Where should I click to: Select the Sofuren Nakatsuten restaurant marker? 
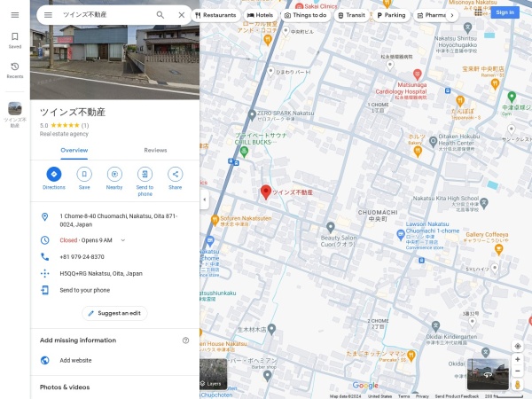point(215,220)
